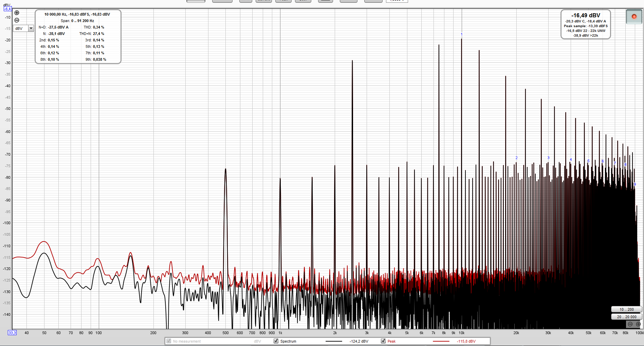Viewport: 644px width, 346px height.
Task: Click the Spectrum value -124,2 dBV
Action: pos(359,341)
